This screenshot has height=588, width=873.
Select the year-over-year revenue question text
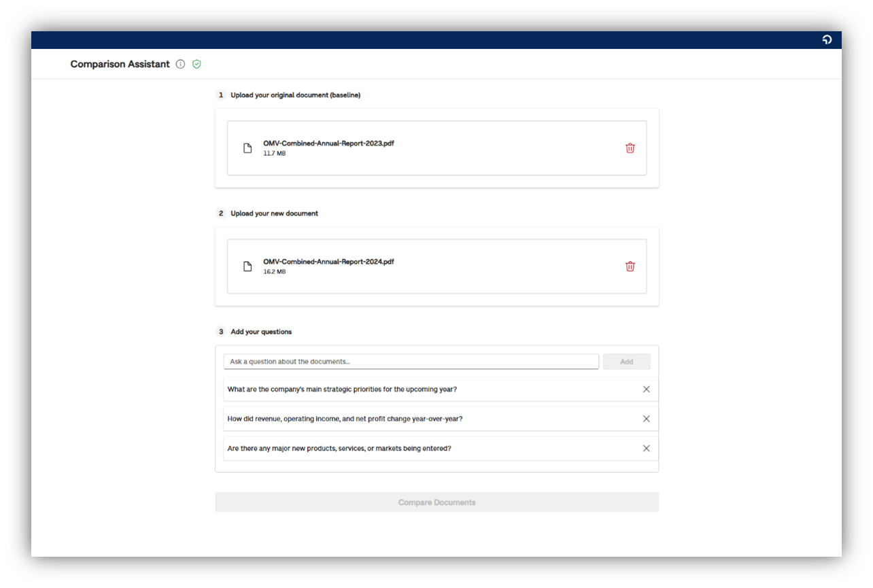(x=345, y=419)
